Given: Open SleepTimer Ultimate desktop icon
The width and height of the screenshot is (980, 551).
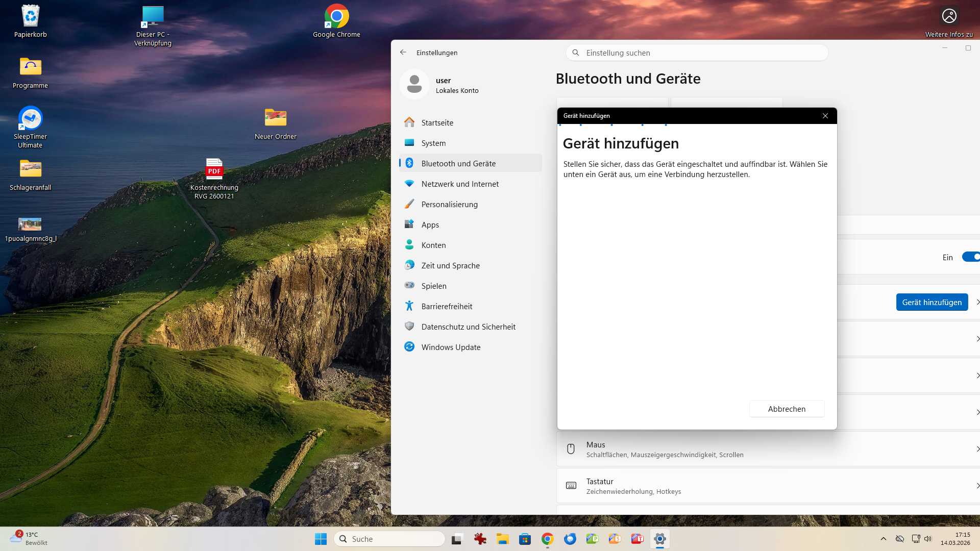Looking at the screenshot, I should 30,119.
